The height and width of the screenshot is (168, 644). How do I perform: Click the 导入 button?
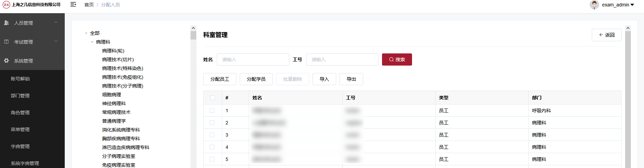click(324, 79)
